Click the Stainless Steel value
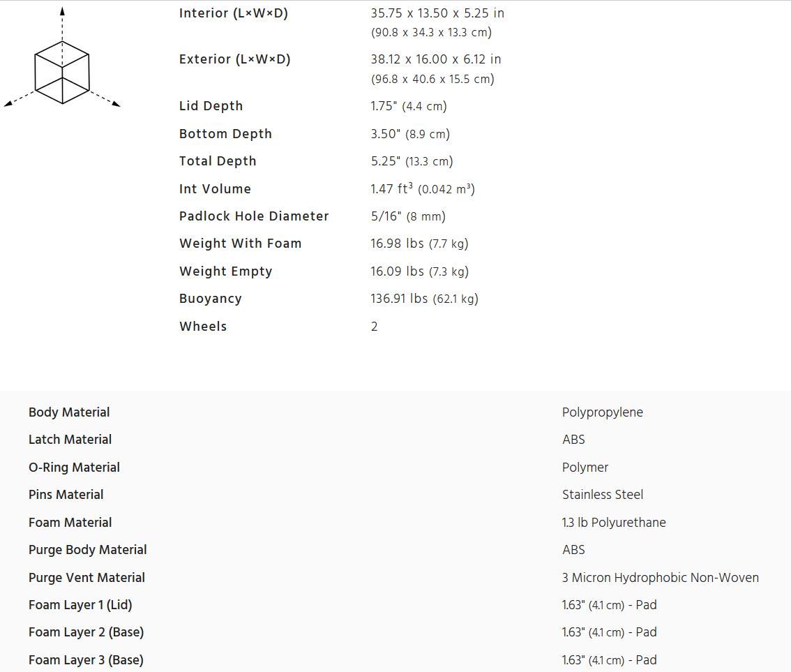 [x=602, y=495]
